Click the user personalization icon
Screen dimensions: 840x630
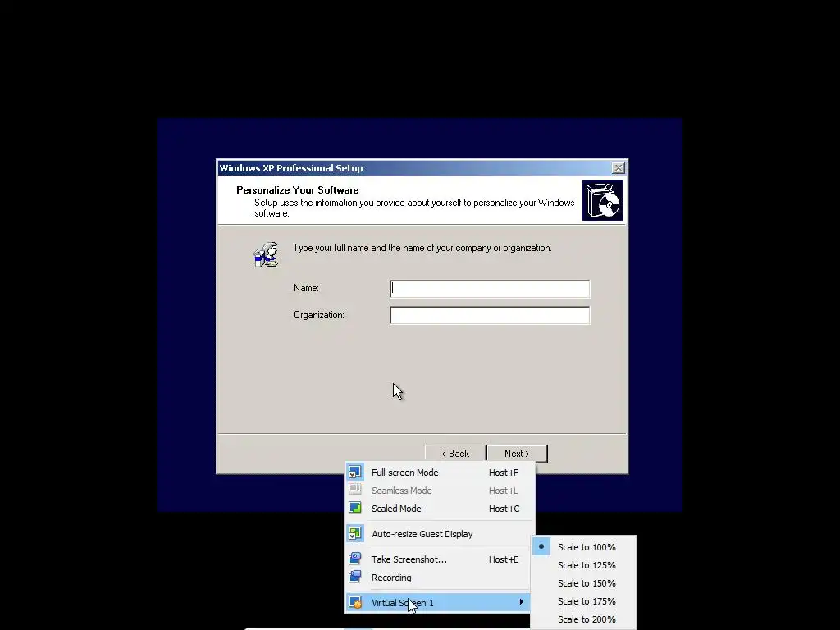coord(267,254)
